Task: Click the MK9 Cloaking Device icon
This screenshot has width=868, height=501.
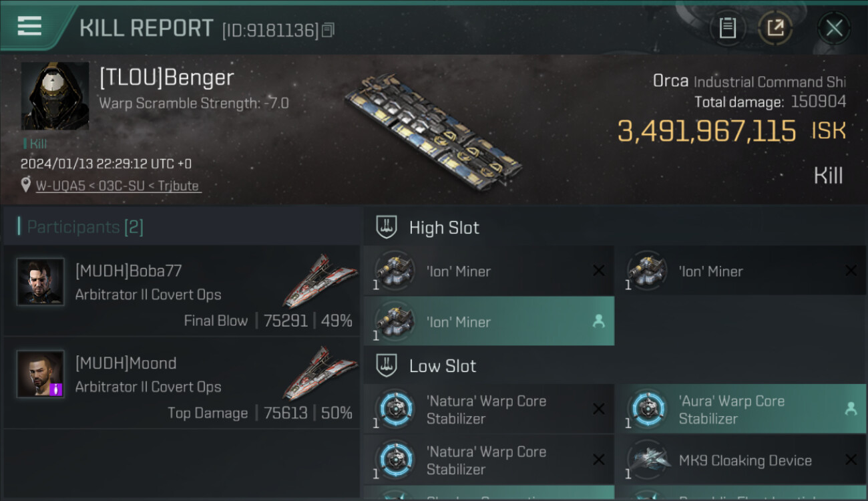Action: (646, 461)
